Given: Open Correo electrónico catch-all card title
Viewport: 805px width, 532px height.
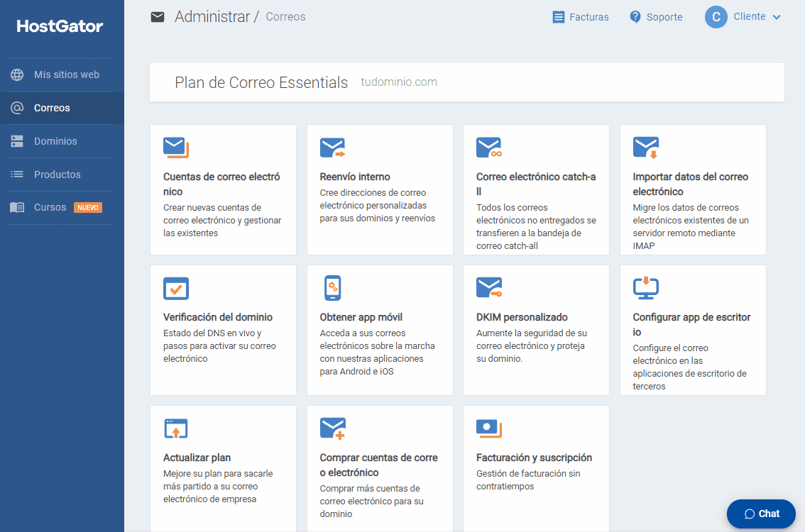Looking at the screenshot, I should tap(536, 184).
